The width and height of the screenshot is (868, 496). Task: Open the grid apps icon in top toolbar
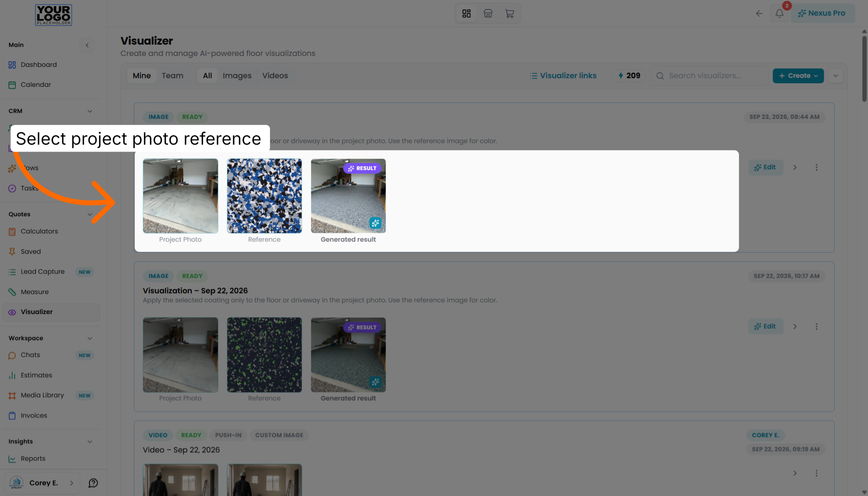(466, 14)
